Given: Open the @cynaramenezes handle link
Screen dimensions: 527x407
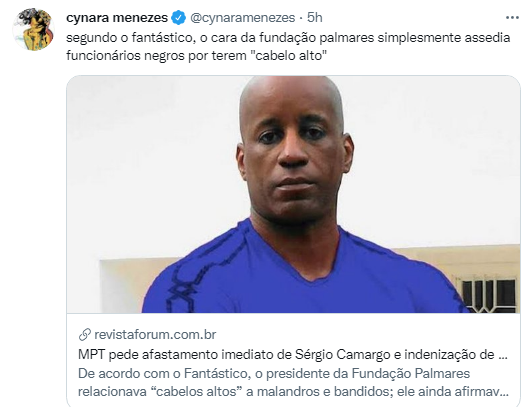Looking at the screenshot, I should click(242, 17).
